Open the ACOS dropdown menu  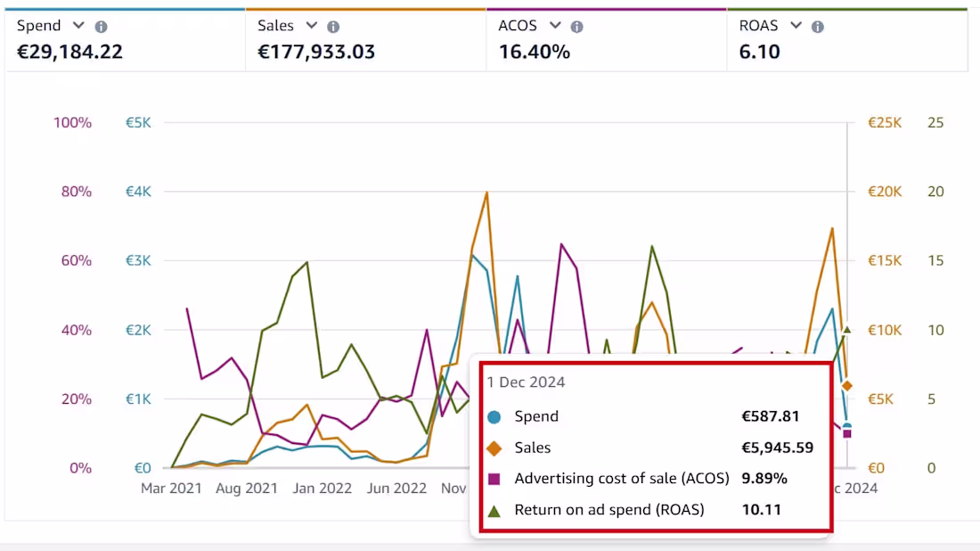pyautogui.click(x=554, y=27)
